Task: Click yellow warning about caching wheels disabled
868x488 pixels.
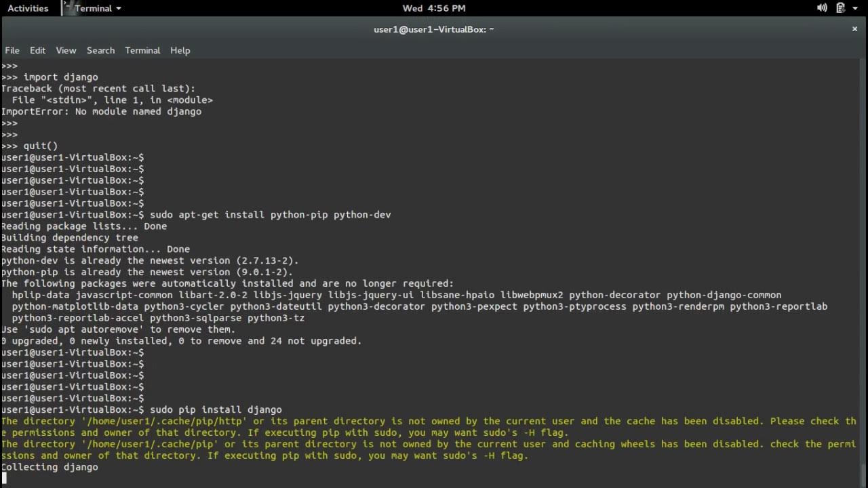Action: (x=429, y=450)
